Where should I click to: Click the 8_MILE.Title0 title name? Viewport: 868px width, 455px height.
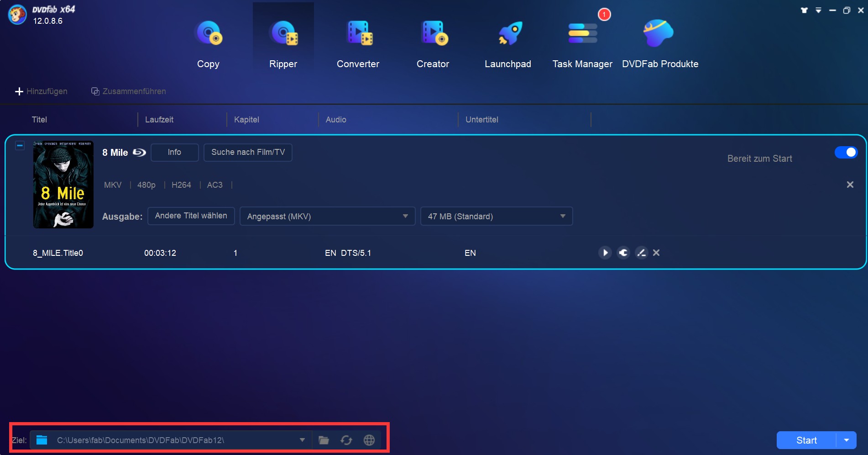pyautogui.click(x=58, y=253)
